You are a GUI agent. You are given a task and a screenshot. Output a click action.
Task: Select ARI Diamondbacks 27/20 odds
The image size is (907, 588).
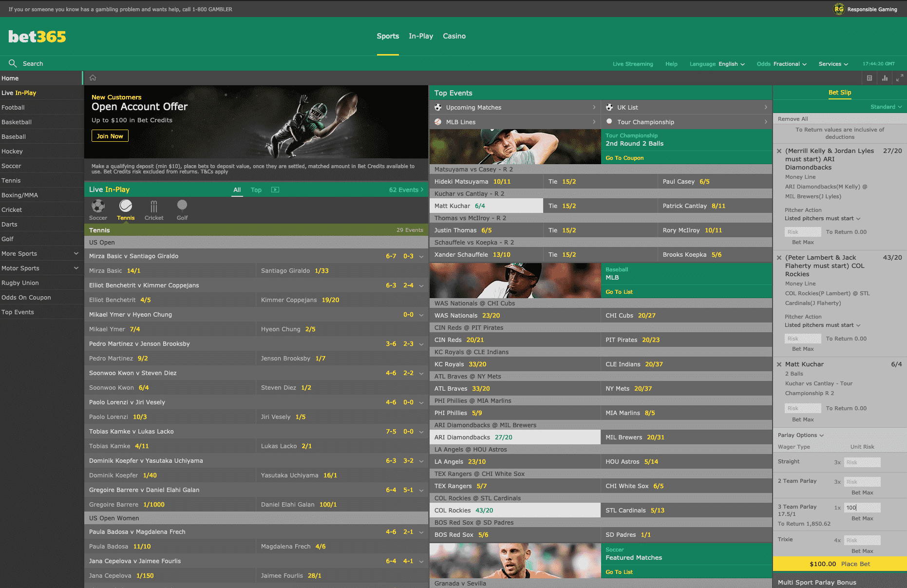[x=515, y=437]
